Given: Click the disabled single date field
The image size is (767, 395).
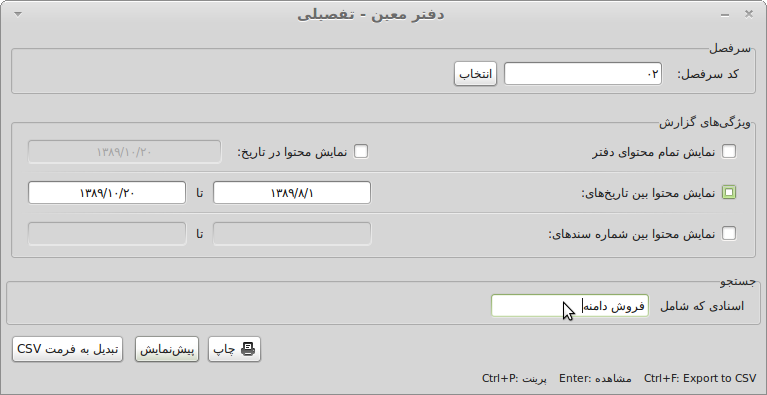Looking at the screenshot, I should click(x=125, y=152).
